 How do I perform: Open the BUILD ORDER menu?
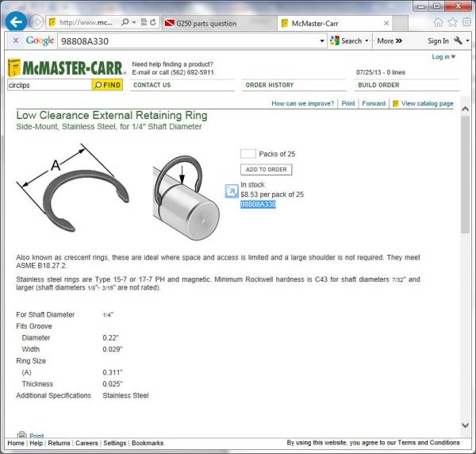[378, 85]
